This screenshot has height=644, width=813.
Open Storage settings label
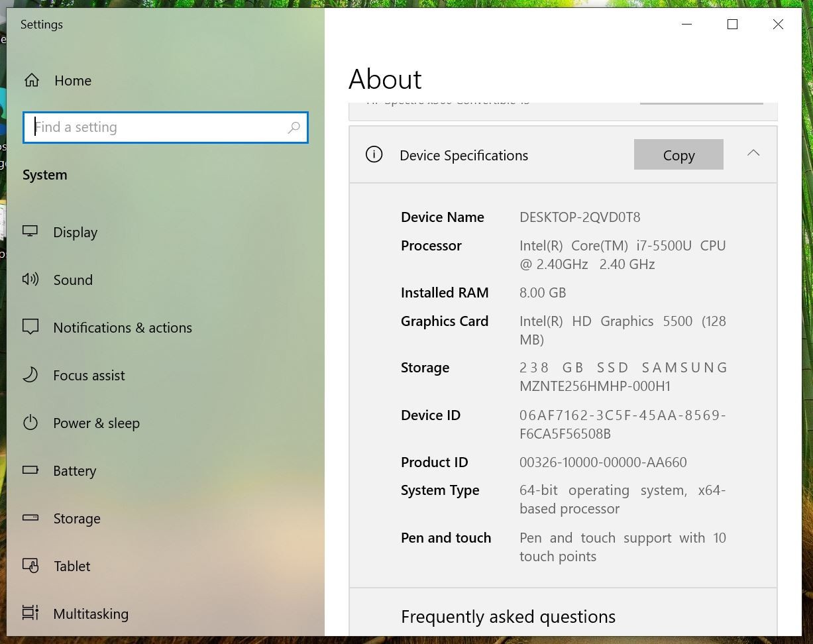click(x=77, y=518)
